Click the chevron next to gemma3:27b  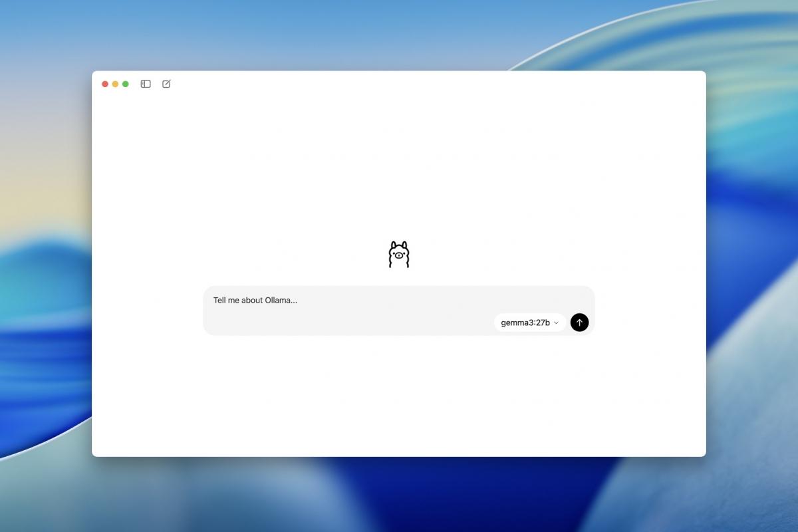(x=557, y=322)
